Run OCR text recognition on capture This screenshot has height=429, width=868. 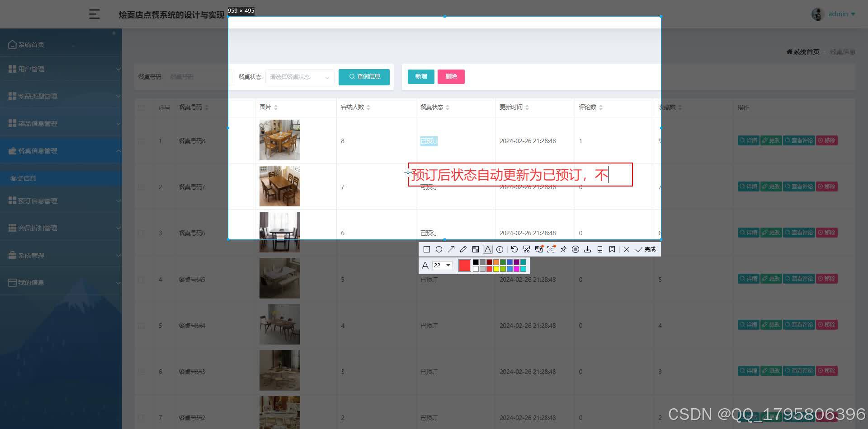[551, 249]
